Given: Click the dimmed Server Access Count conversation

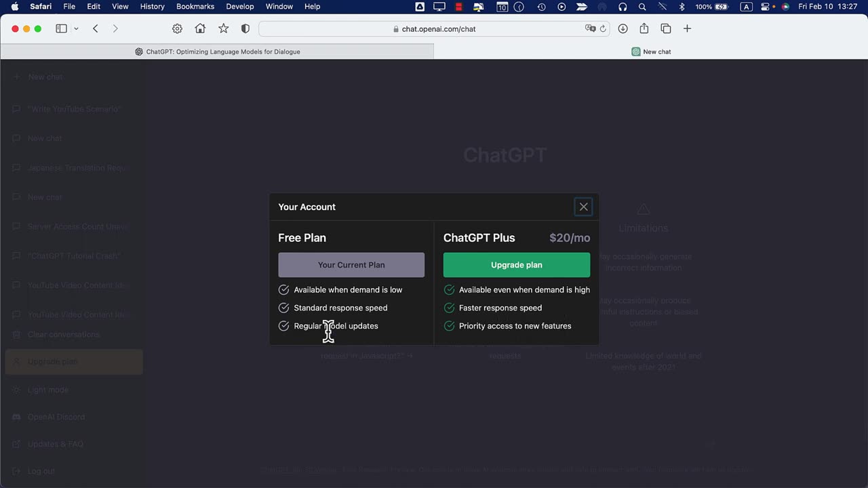Looking at the screenshot, I should 74,226.
